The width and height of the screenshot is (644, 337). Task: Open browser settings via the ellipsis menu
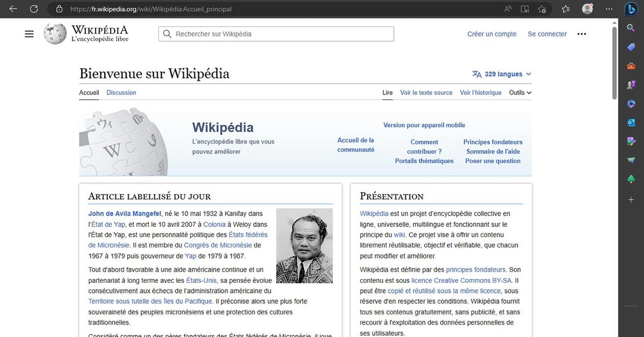tap(609, 9)
